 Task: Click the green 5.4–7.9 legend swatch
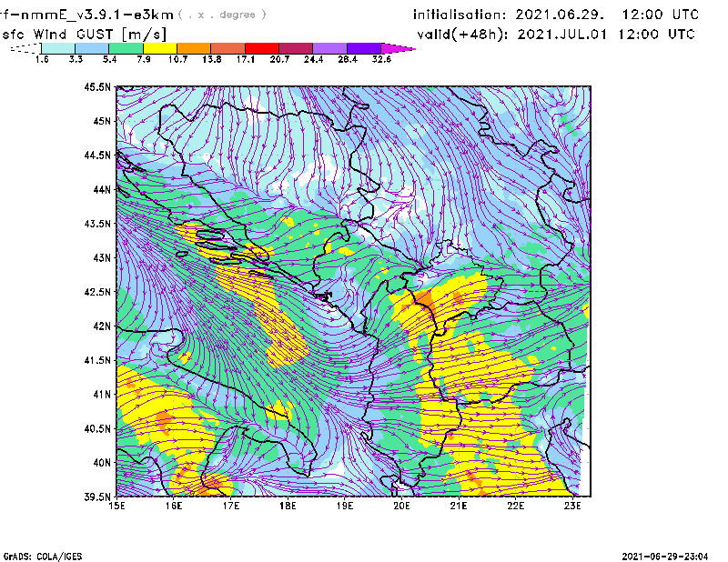[x=126, y=48]
